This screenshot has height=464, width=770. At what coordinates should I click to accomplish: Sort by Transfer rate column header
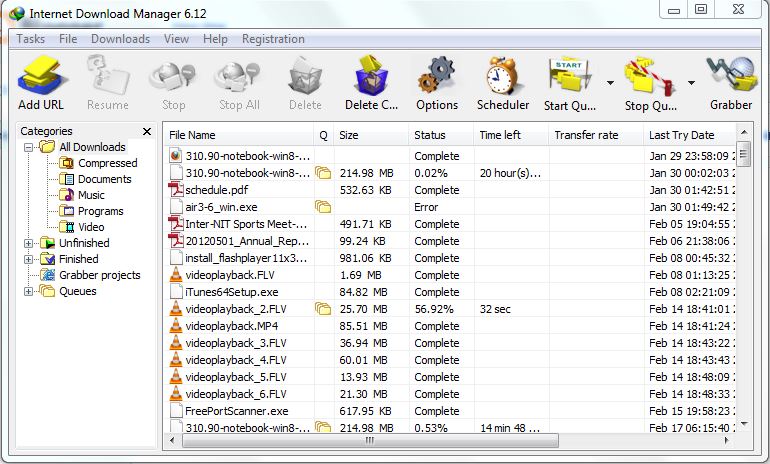tap(596, 135)
